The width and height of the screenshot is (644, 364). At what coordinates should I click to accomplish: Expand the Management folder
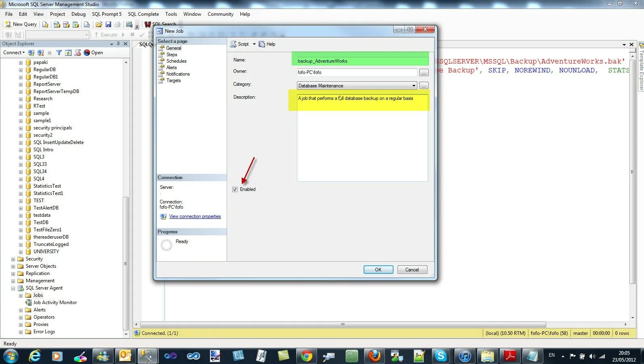[x=13, y=281]
